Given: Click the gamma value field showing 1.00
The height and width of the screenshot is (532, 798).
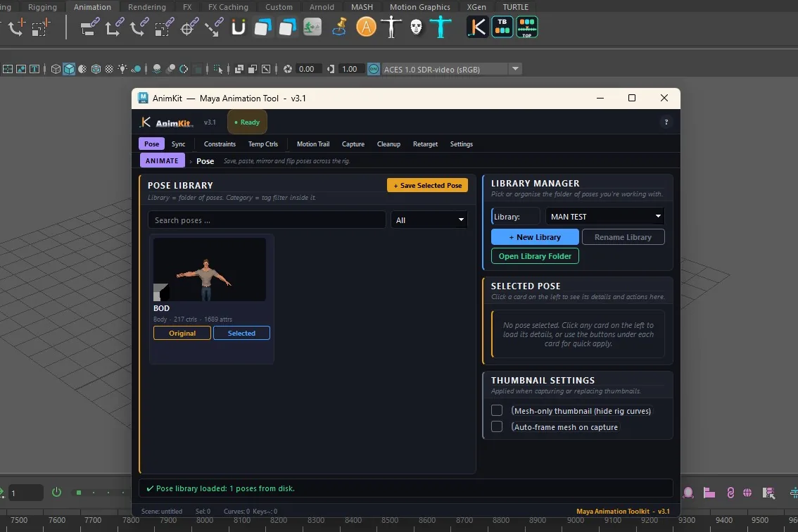Looking at the screenshot, I should pyautogui.click(x=350, y=69).
